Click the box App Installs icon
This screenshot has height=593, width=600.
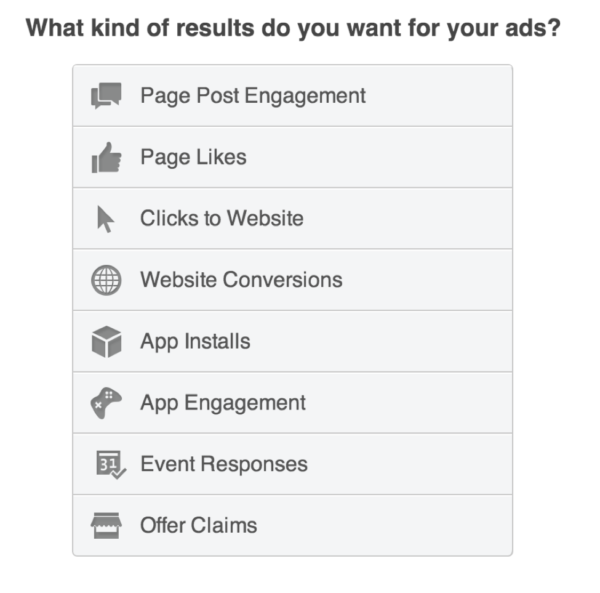[106, 342]
